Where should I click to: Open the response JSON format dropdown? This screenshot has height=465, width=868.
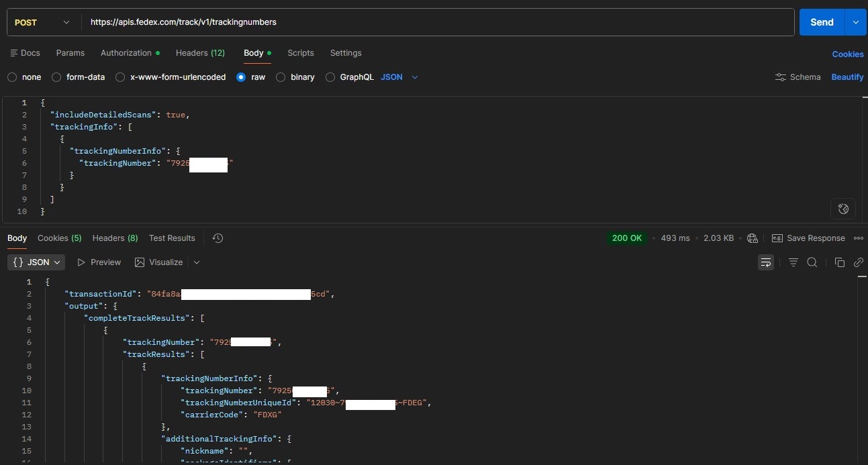point(36,262)
